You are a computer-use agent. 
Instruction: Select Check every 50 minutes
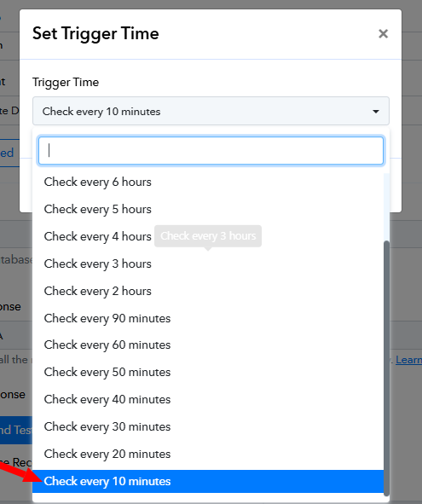(208, 372)
